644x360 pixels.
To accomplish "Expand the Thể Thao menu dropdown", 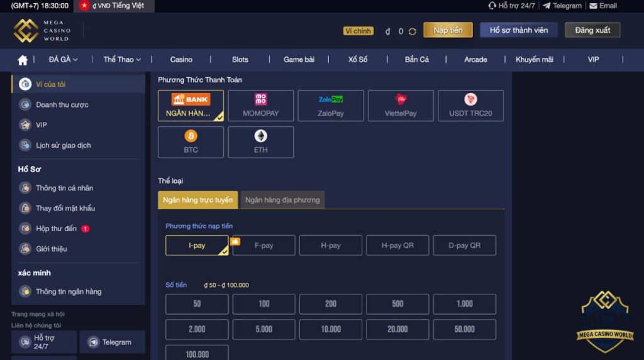I will coord(122,60).
